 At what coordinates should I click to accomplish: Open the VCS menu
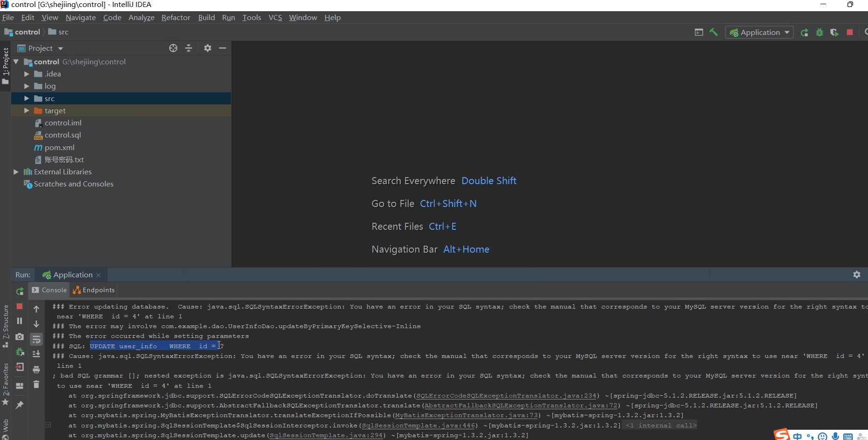275,17
